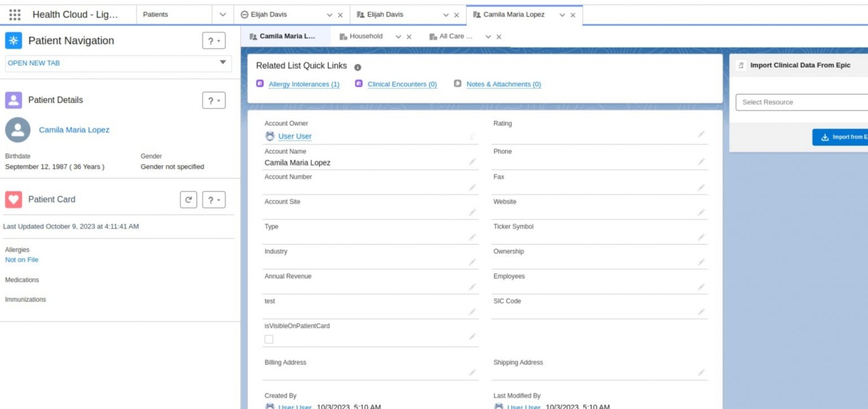Click the edit pencil for Billing Address

tap(473, 373)
